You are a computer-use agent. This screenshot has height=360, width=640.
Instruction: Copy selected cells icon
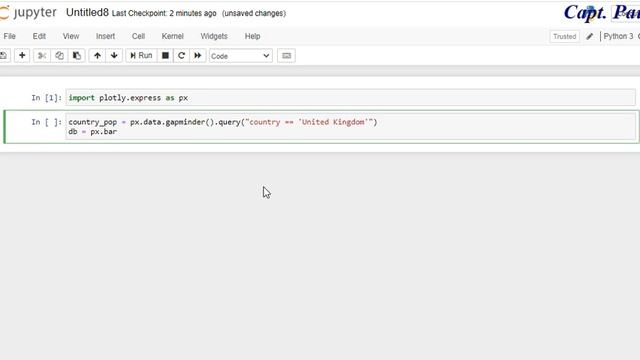point(59,56)
